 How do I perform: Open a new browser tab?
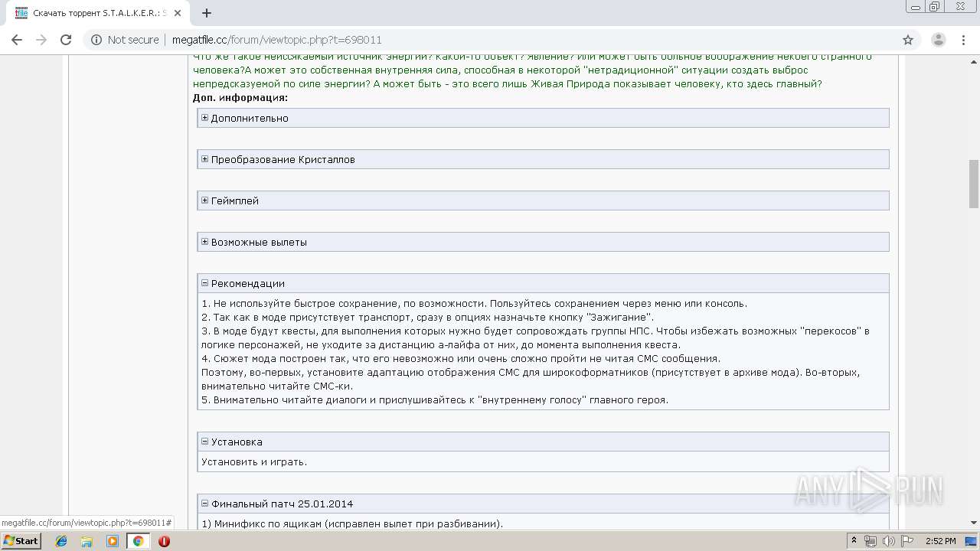[x=207, y=13]
